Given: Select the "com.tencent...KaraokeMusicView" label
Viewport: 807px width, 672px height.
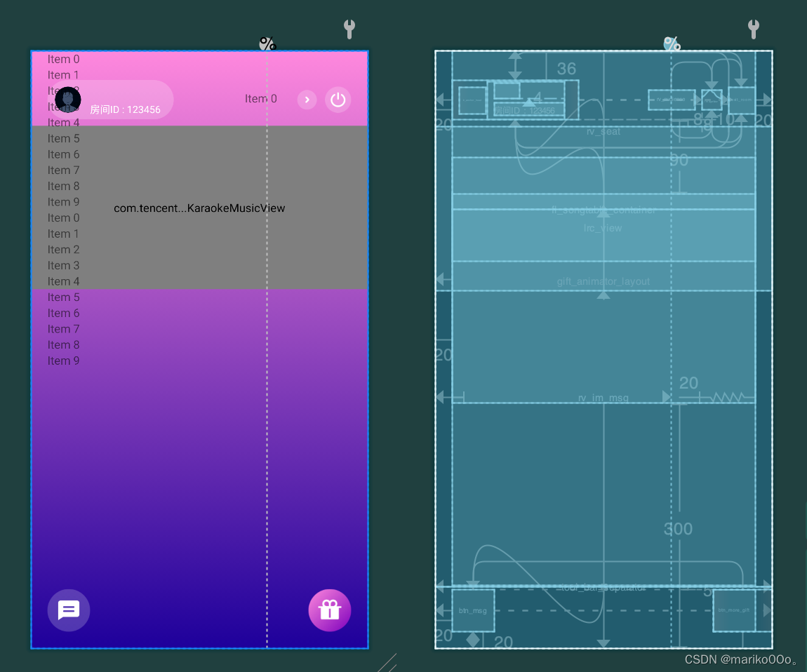Looking at the screenshot, I should [x=199, y=208].
